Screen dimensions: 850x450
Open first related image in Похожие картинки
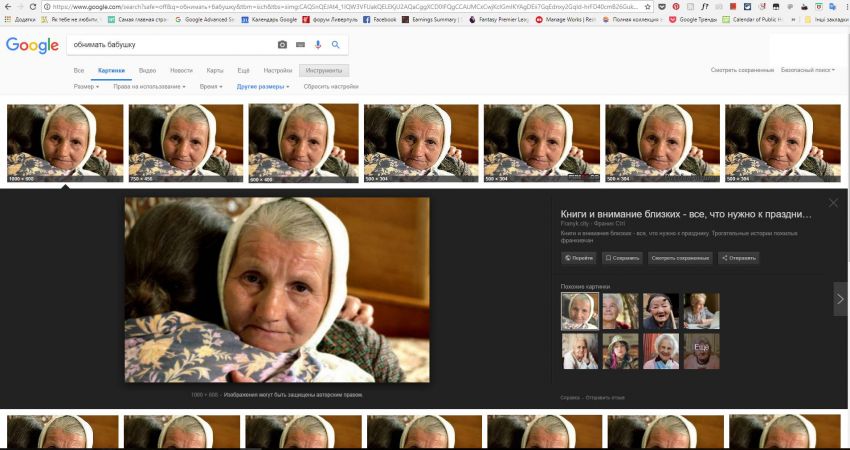coord(580,311)
